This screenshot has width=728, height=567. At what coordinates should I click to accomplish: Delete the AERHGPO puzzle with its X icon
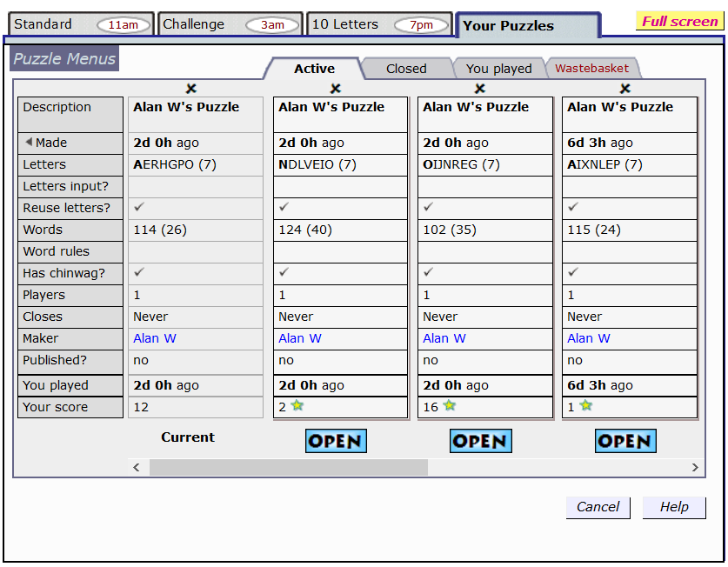tap(191, 89)
